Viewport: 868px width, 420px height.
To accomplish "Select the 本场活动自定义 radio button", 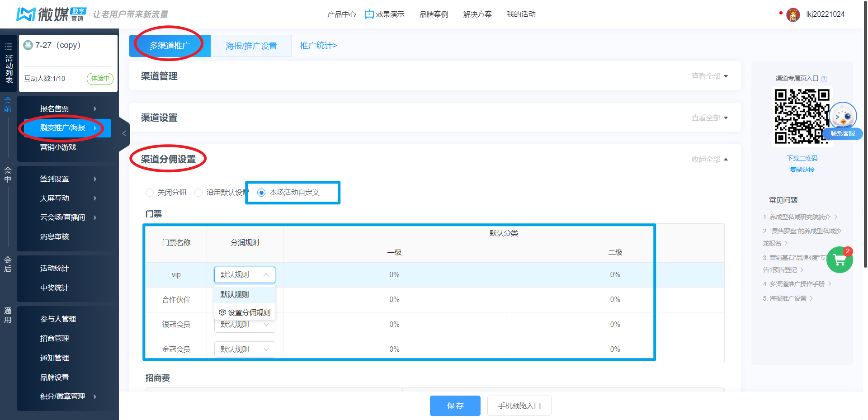I will (x=261, y=193).
